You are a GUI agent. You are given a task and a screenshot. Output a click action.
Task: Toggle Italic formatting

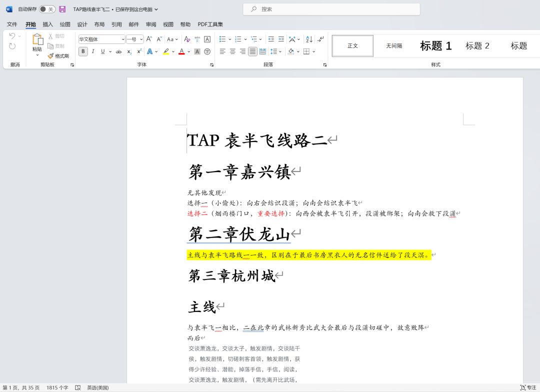point(93,51)
